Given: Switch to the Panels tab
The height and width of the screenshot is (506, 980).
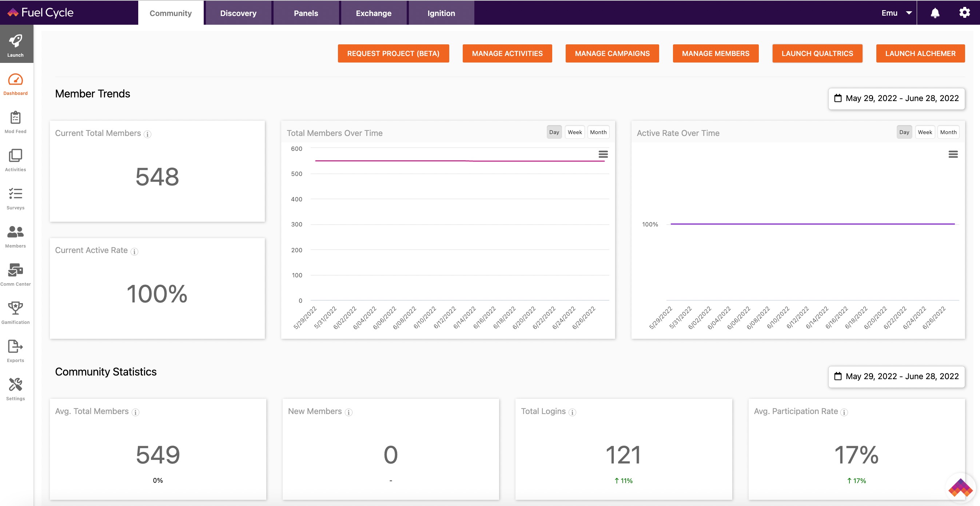Looking at the screenshot, I should pos(306,13).
